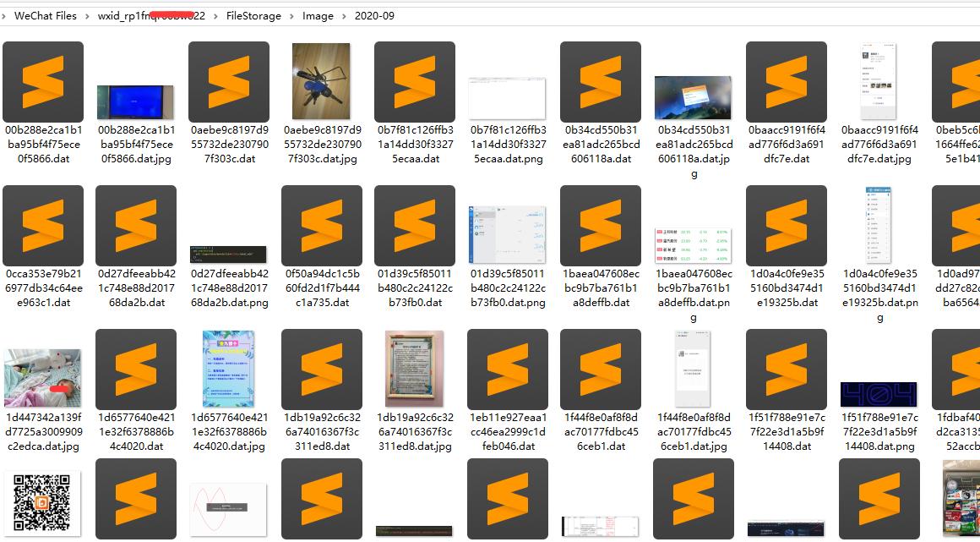
Task: Expand chevron before WeChat Files breadcrumb
Action: click(4, 16)
